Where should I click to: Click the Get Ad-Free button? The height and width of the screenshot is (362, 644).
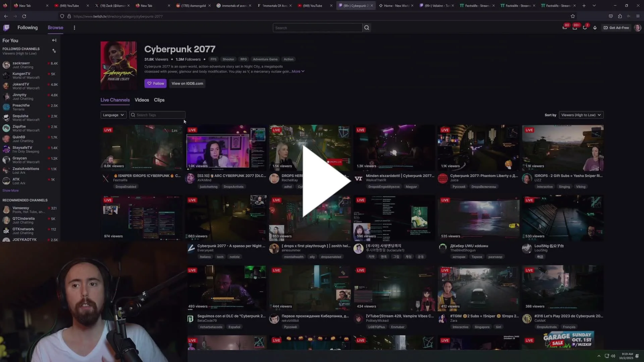[x=616, y=28]
